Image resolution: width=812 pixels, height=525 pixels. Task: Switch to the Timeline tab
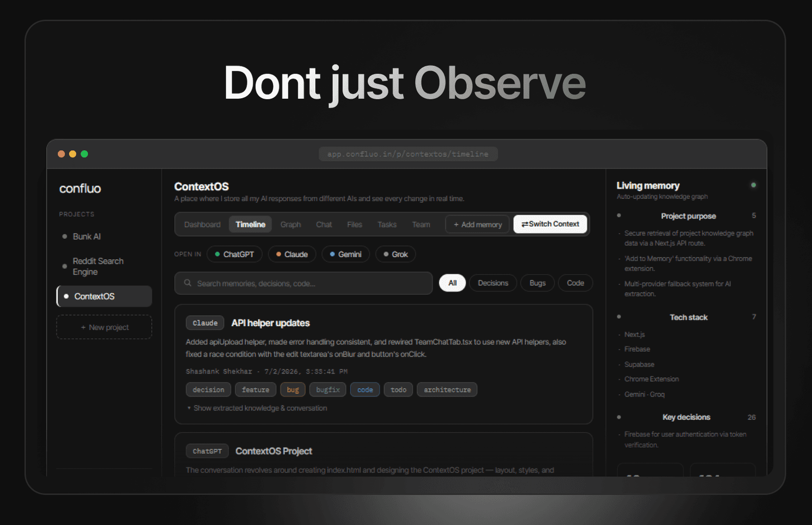pyautogui.click(x=250, y=225)
